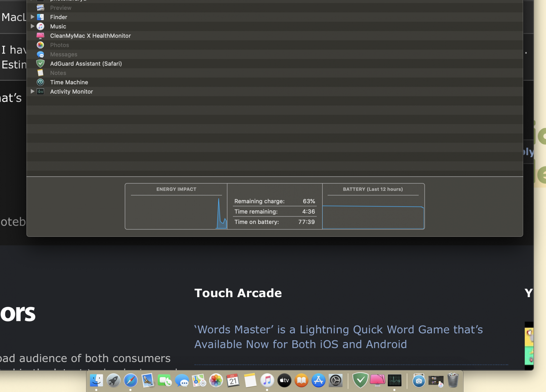The image size is (546, 392).
Task: Open the Trash in the Dock
Action: 453,381
